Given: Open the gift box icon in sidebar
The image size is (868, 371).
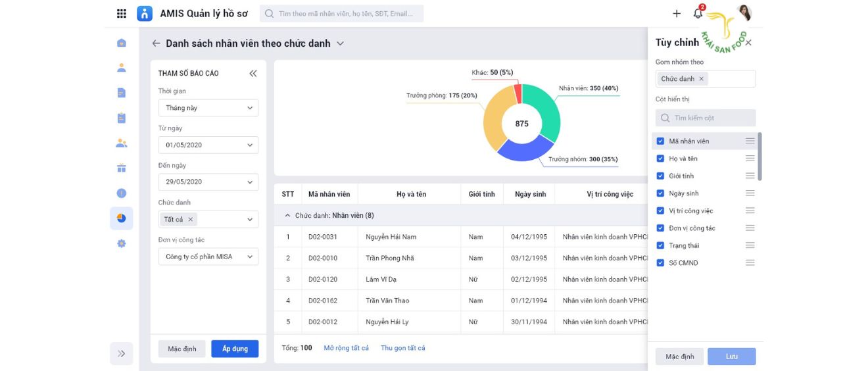Looking at the screenshot, I should (x=121, y=168).
